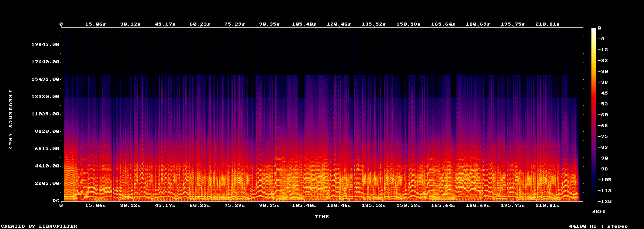The image size is (644, 229).
Task: Click 210.81s on the lower time axis
Action: coord(548,205)
